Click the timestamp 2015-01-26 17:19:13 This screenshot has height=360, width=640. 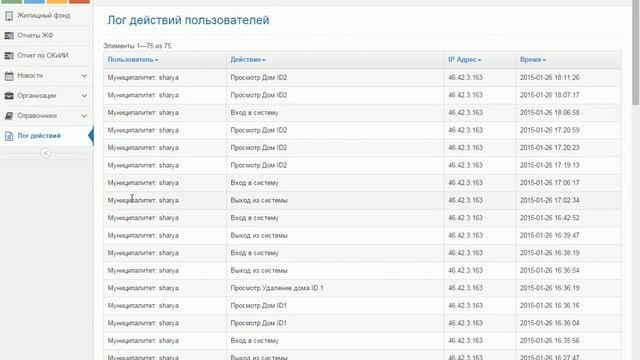click(549, 165)
